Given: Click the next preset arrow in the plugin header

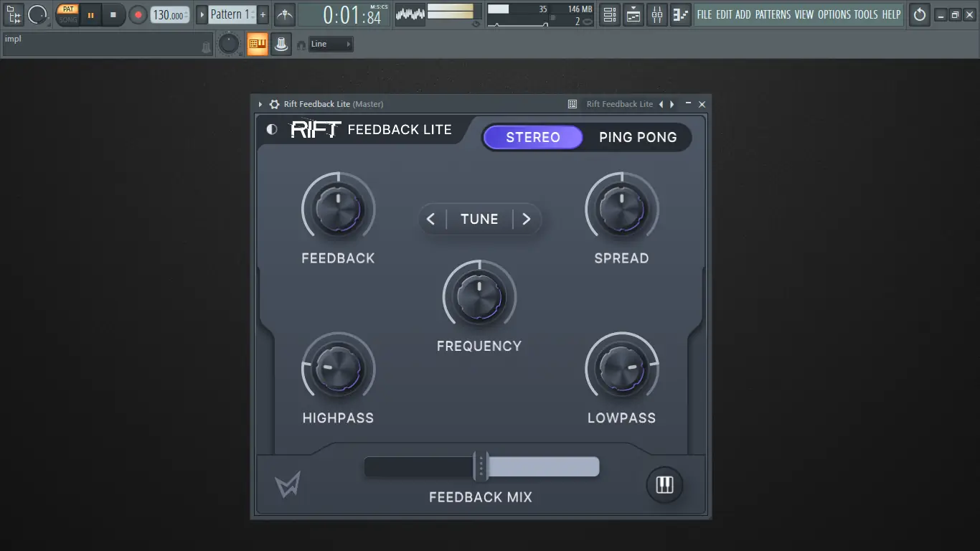Looking at the screenshot, I should point(671,104).
